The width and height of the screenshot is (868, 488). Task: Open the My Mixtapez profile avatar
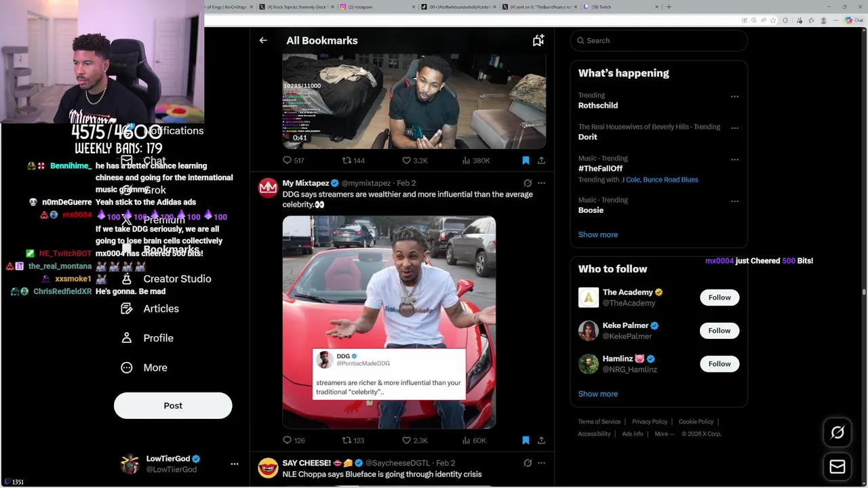(x=268, y=188)
